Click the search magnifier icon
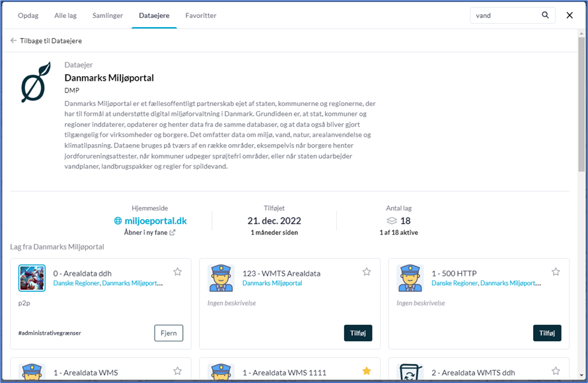588x383 pixels. pyautogui.click(x=545, y=15)
